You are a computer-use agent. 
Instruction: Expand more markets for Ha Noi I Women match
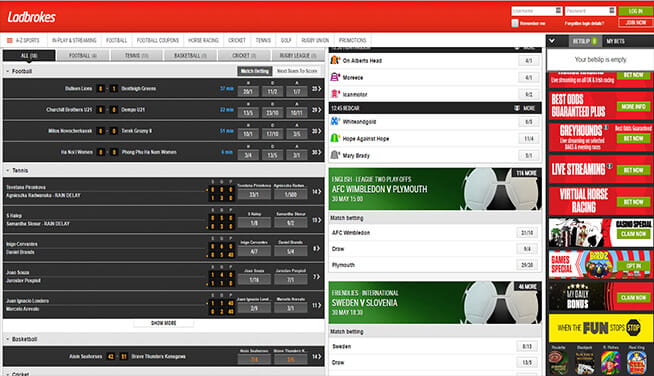click(317, 152)
